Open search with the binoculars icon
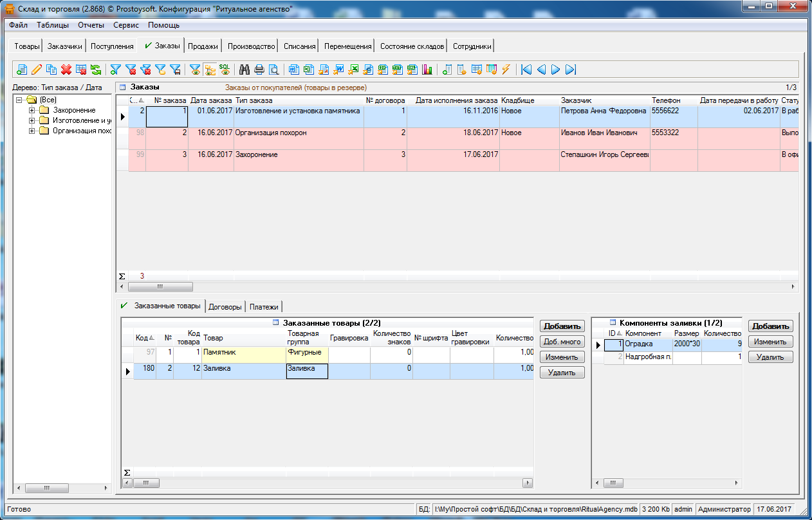812x520 pixels. click(x=245, y=70)
